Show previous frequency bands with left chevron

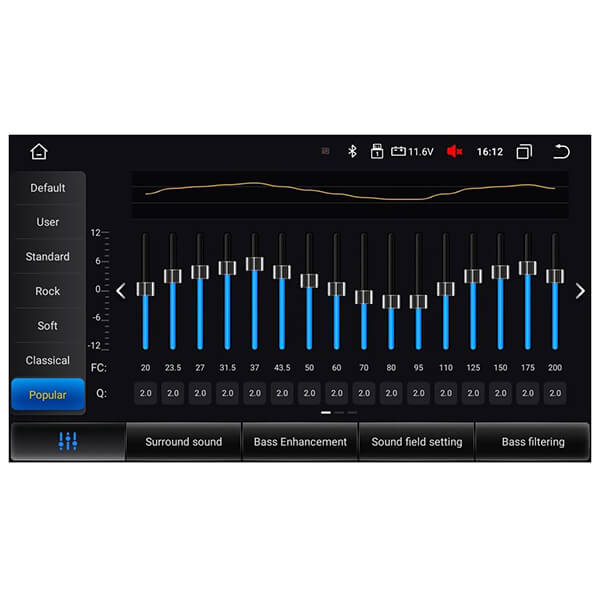coord(121,291)
